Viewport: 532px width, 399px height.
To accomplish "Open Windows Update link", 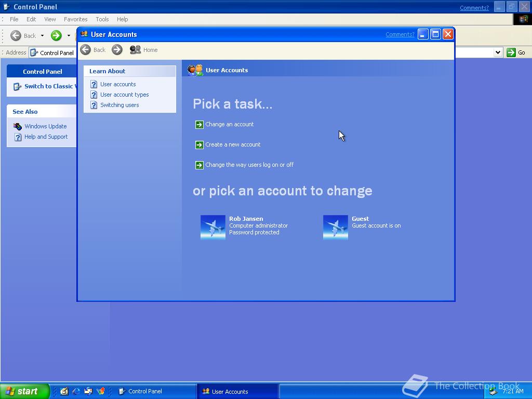I will coord(46,126).
